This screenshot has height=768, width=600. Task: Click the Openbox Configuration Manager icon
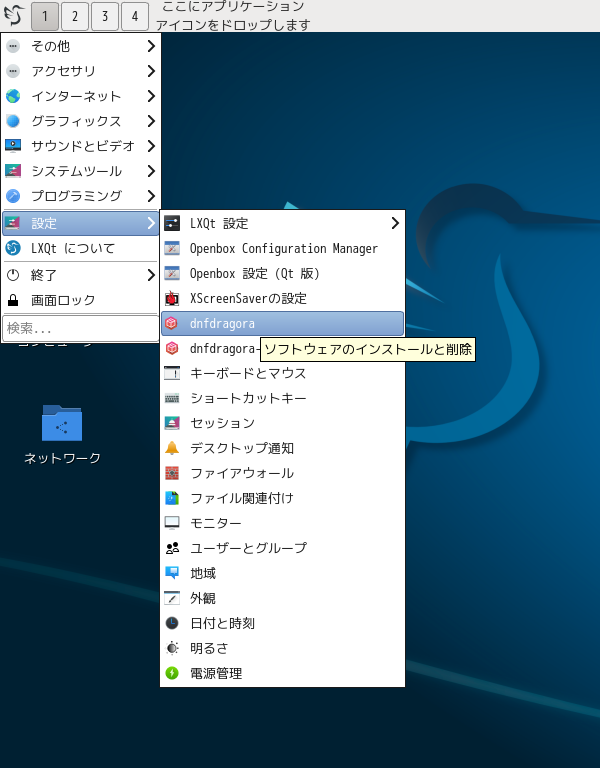point(172,248)
